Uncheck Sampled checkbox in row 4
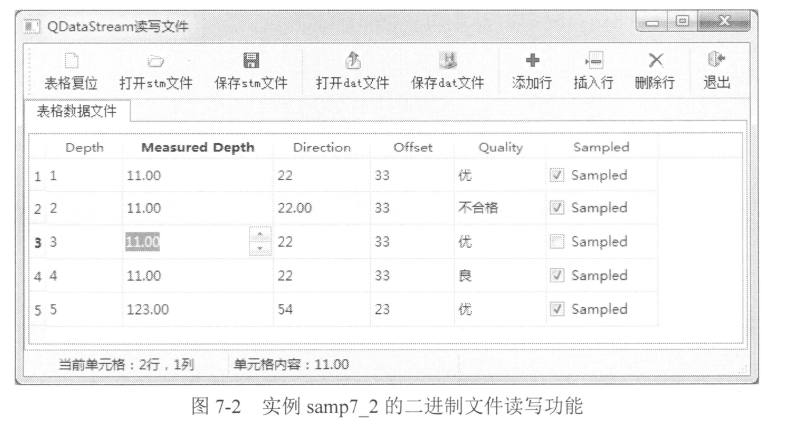The width and height of the screenshot is (789, 426). 557,275
